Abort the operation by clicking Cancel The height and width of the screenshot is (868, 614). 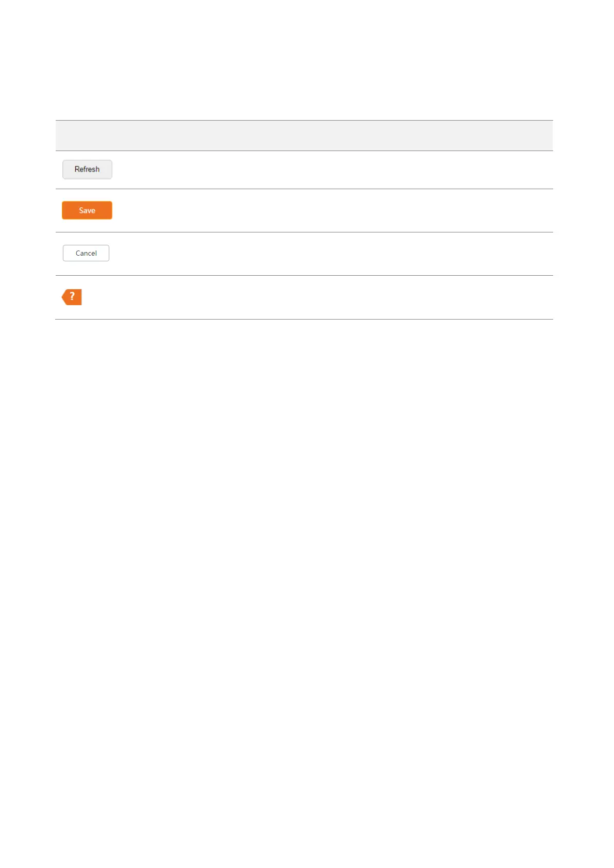(x=86, y=253)
